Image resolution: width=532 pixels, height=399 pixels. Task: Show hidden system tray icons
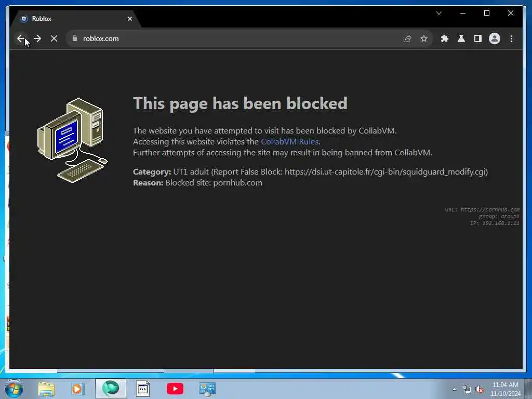click(x=454, y=390)
